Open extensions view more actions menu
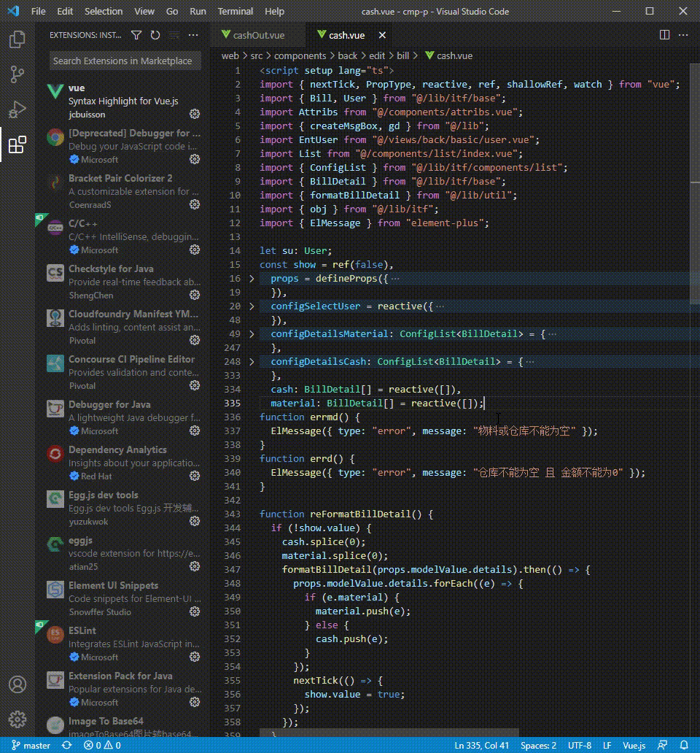This screenshot has height=753, width=700. click(193, 35)
